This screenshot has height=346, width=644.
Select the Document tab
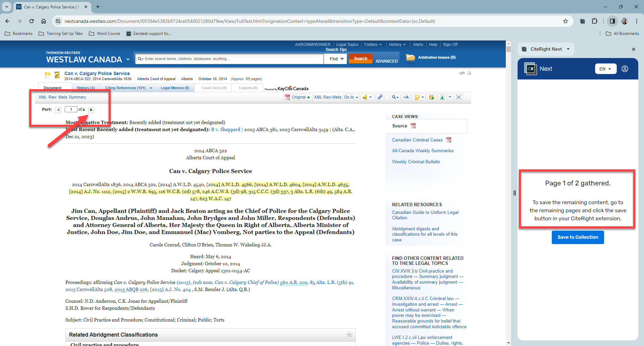pos(53,88)
